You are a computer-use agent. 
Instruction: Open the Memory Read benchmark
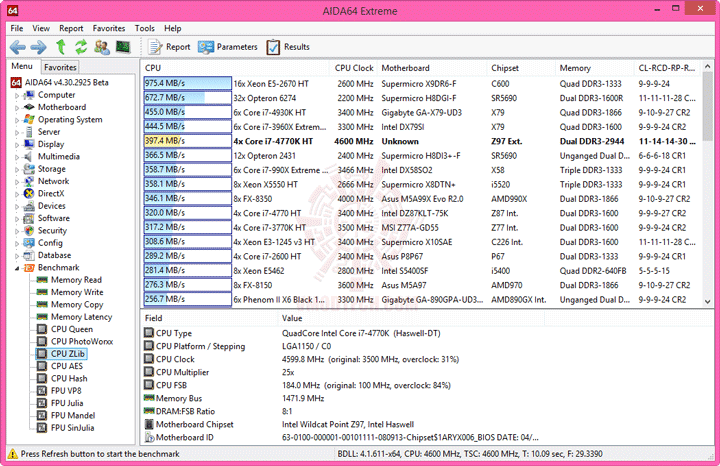[76, 280]
